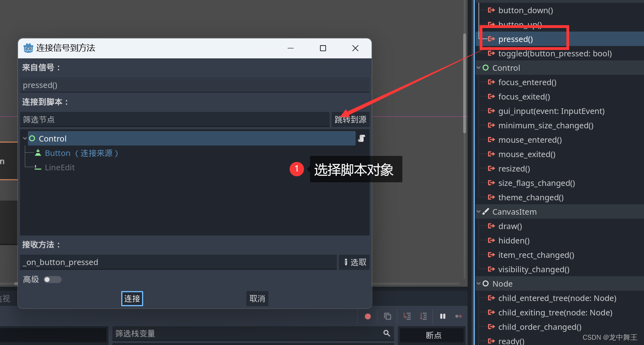Screen dimensions: 644x345
Task: Click the signal icon beside focus_entered()
Action: (x=491, y=82)
